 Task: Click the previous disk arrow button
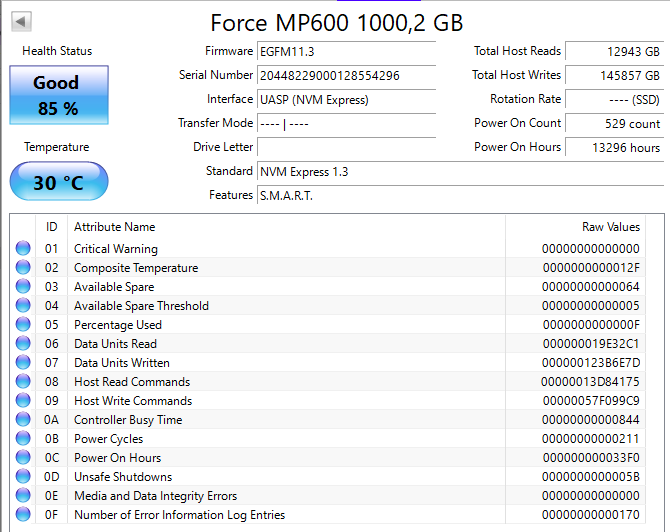(21, 21)
